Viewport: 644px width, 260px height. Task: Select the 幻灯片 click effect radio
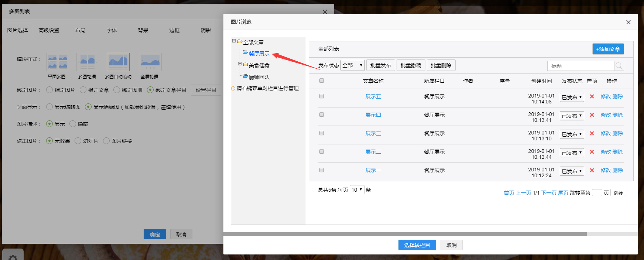click(78, 141)
